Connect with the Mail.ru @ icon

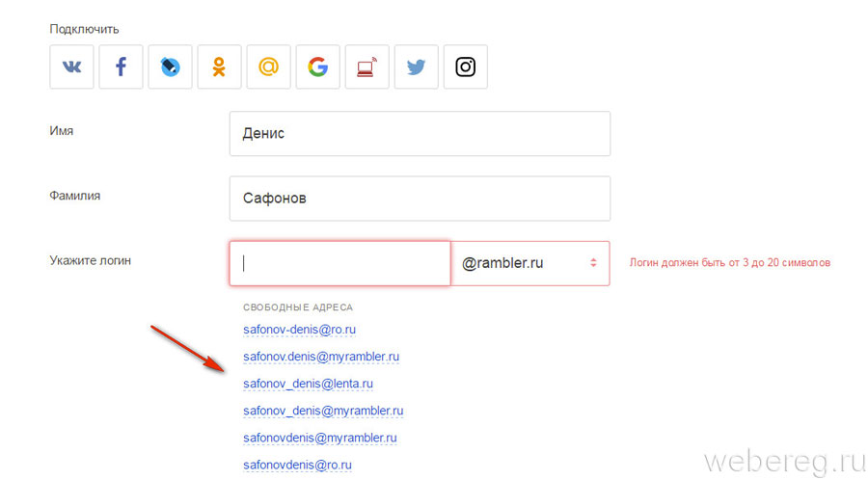[268, 67]
